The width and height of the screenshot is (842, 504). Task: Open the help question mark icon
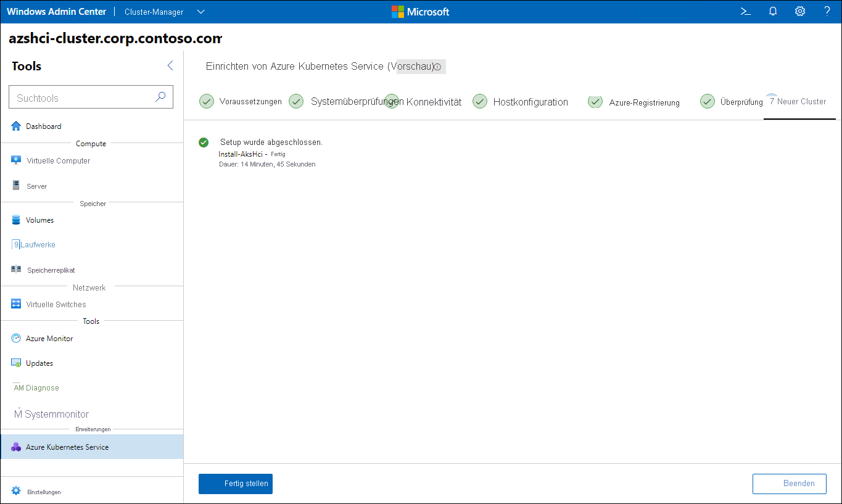coord(827,11)
